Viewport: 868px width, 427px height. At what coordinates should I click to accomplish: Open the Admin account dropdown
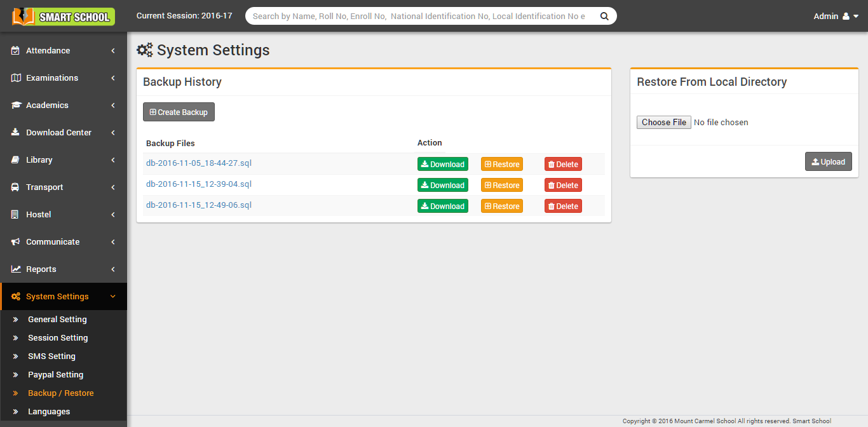pos(835,16)
